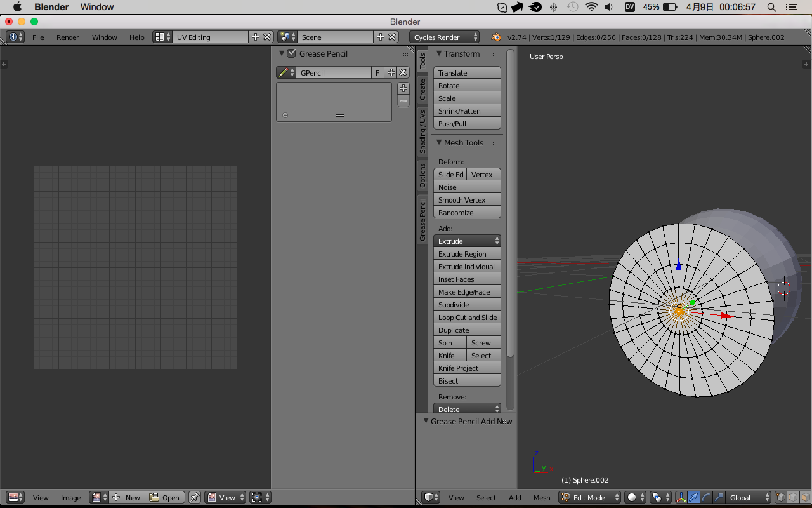812x508 pixels.
Task: Click the GPencil name field
Action: [334, 72]
